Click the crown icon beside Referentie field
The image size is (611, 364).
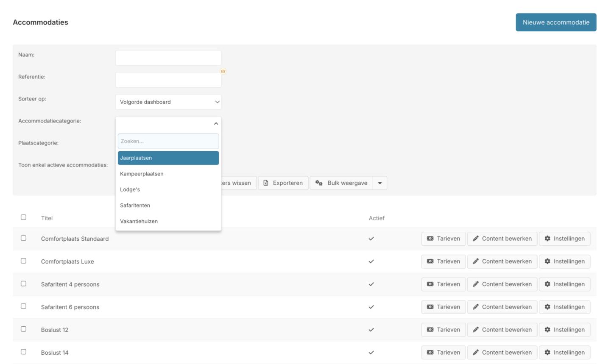click(223, 71)
